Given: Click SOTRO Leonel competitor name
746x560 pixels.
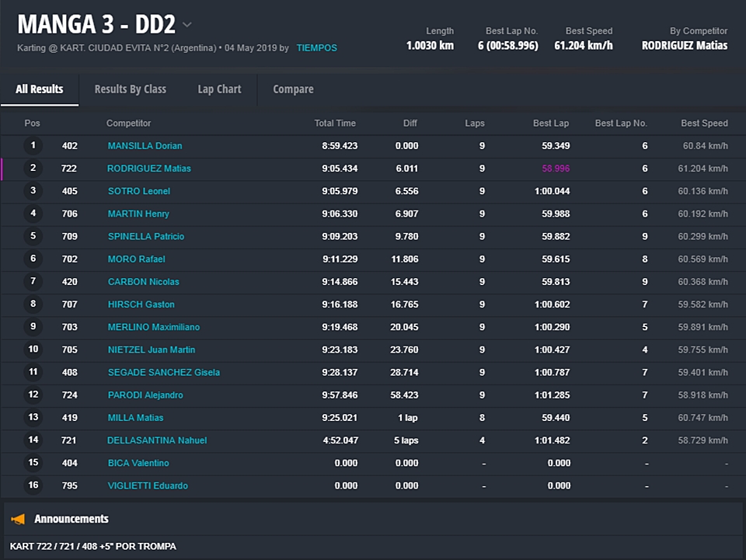Looking at the screenshot, I should 138,191.
